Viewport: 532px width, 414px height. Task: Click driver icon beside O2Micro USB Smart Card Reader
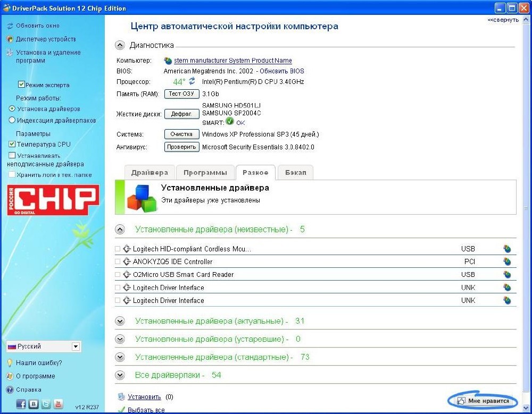127,274
